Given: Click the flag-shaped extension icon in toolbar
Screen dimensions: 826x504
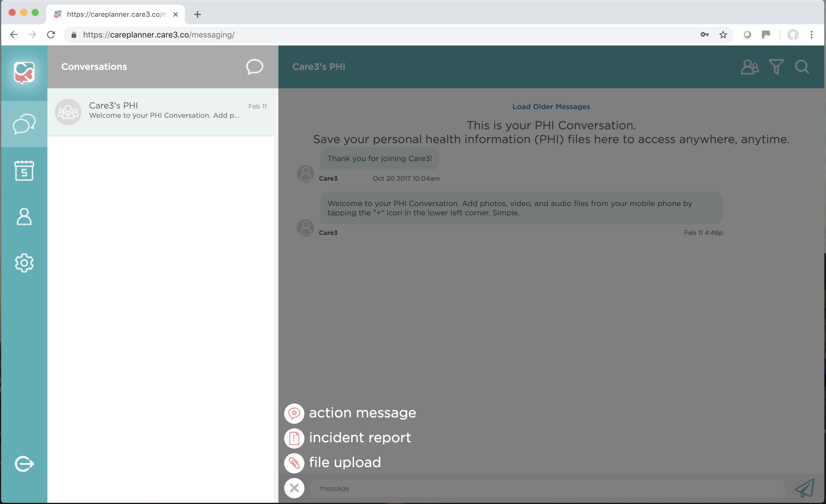Looking at the screenshot, I should click(x=766, y=35).
